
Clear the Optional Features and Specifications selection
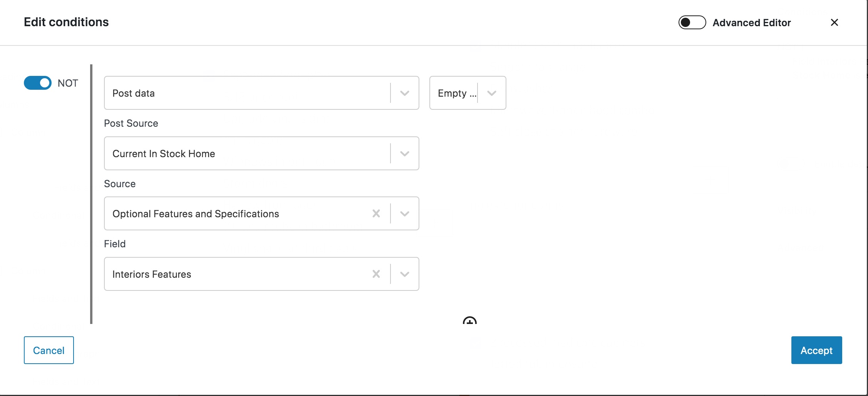coord(376,213)
